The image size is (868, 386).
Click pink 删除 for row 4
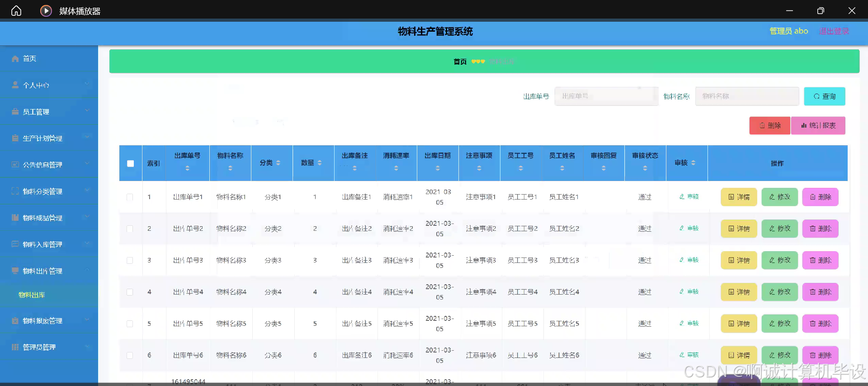[821, 292]
